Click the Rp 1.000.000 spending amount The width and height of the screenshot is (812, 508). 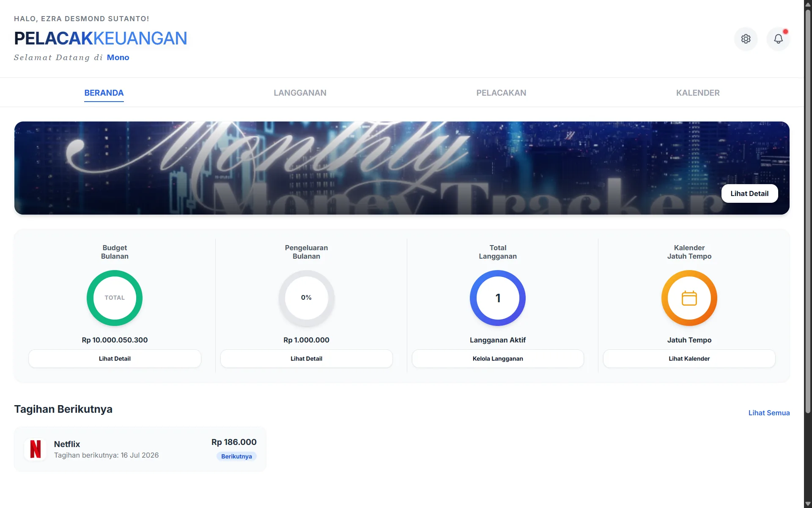(306, 340)
